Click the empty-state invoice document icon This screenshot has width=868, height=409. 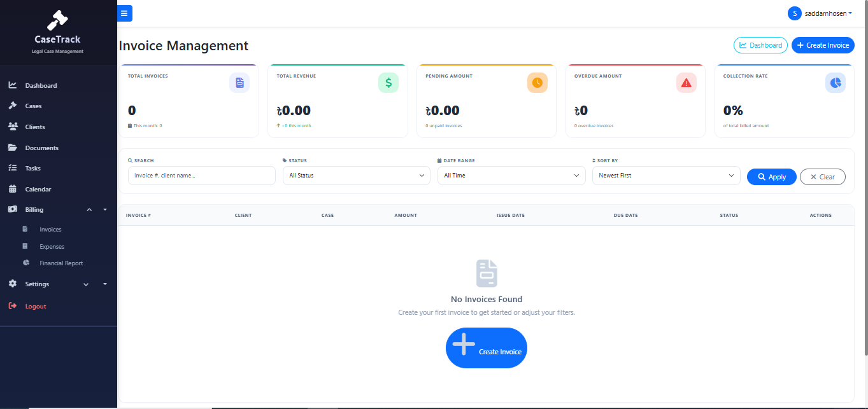point(487,274)
